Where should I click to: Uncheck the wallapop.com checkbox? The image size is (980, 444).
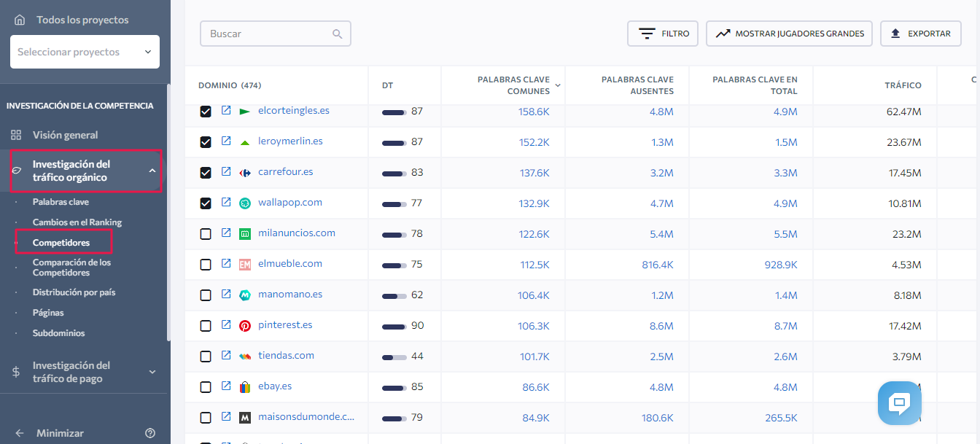tap(206, 203)
